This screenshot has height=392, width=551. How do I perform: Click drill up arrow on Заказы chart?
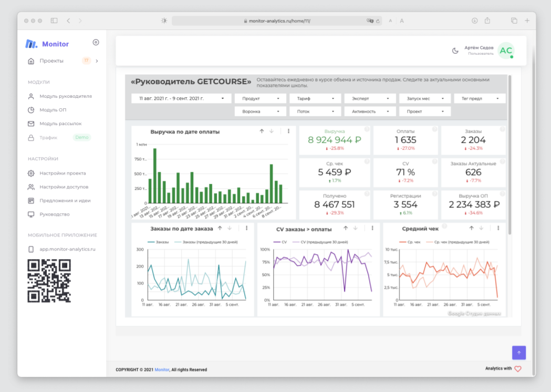[x=220, y=228]
